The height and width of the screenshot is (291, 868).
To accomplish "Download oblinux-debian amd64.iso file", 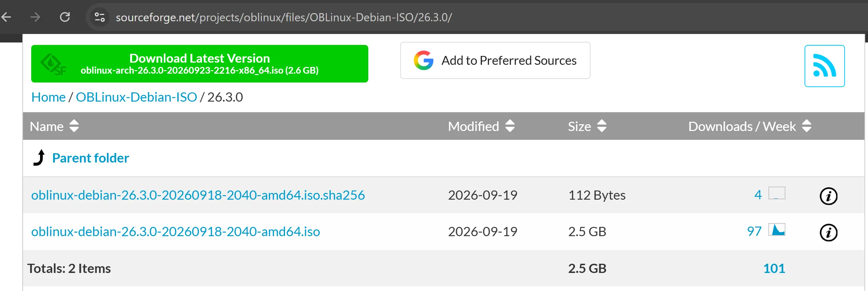I will 175,232.
